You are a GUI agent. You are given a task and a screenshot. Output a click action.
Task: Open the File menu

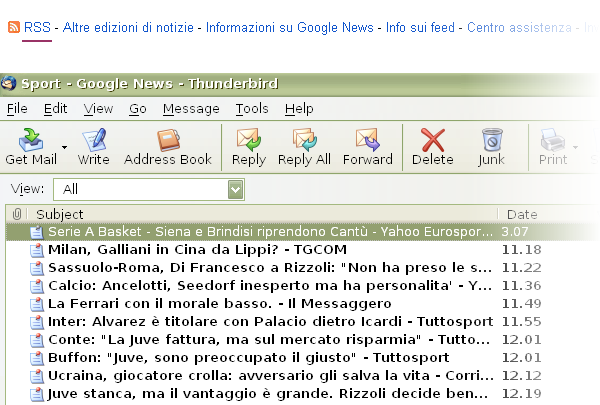pyautogui.click(x=17, y=108)
